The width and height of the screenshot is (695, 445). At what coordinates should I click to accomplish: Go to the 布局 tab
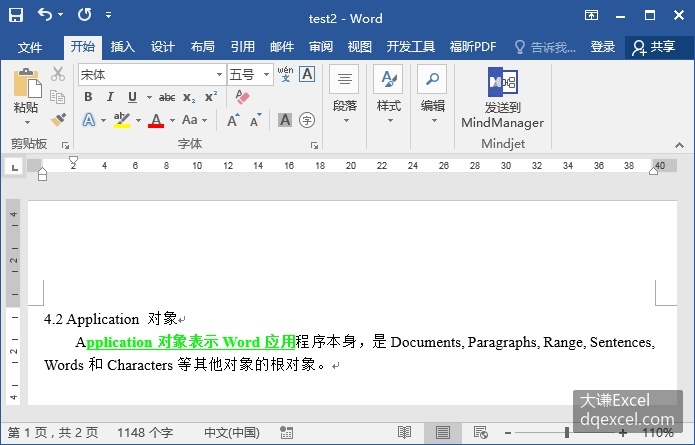[x=202, y=47]
